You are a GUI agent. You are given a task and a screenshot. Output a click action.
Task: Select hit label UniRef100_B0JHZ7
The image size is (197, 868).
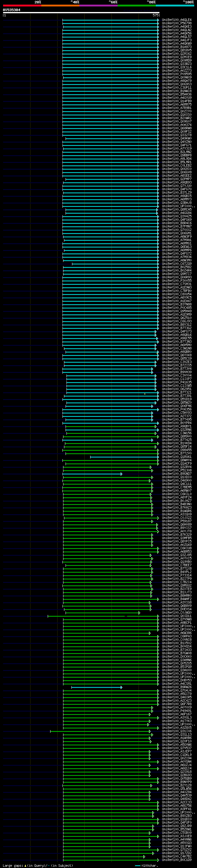click(x=176, y=501)
